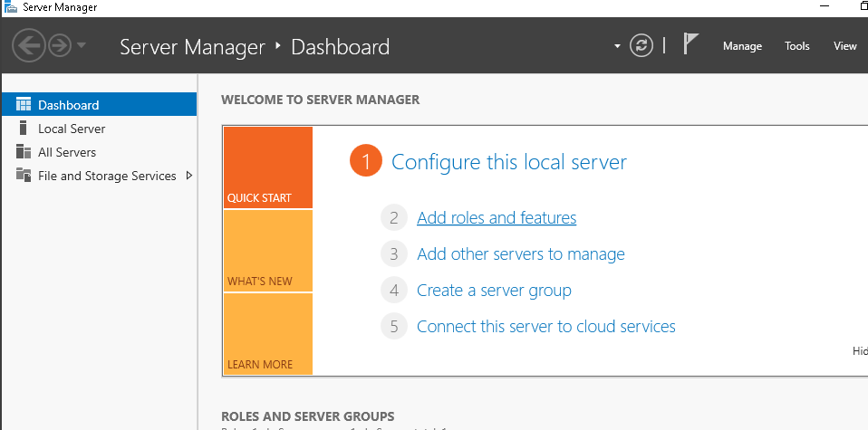Click the File and Storage Services icon
The height and width of the screenshot is (430, 868).
pos(24,176)
